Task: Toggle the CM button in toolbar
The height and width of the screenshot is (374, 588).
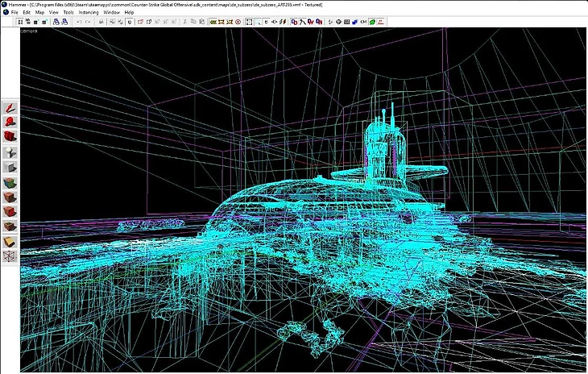Action: click(362, 22)
